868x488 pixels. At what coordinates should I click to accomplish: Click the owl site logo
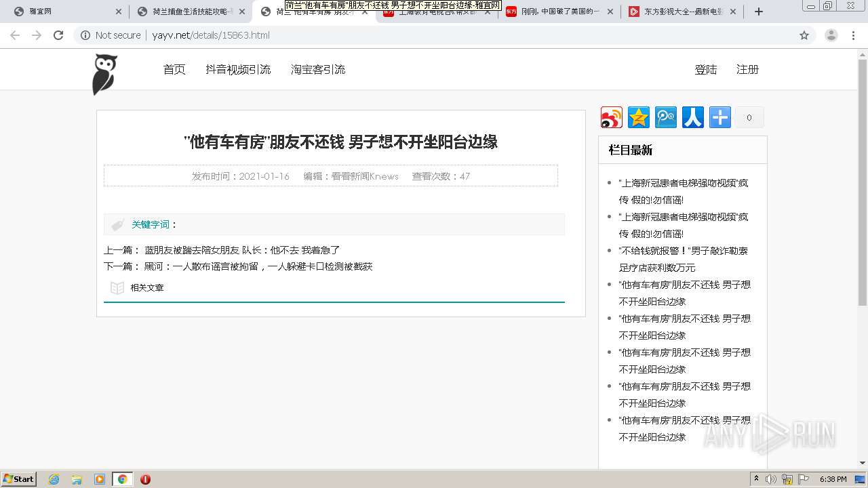click(104, 75)
